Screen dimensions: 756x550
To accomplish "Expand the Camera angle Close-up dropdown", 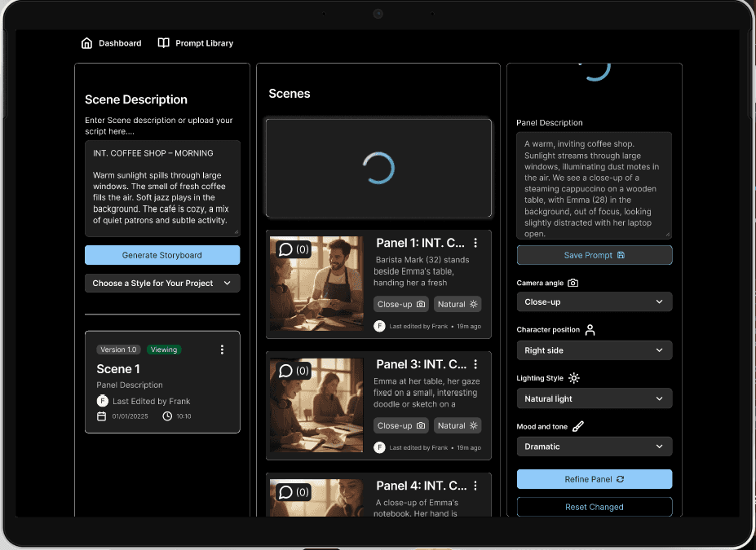I will coord(595,302).
